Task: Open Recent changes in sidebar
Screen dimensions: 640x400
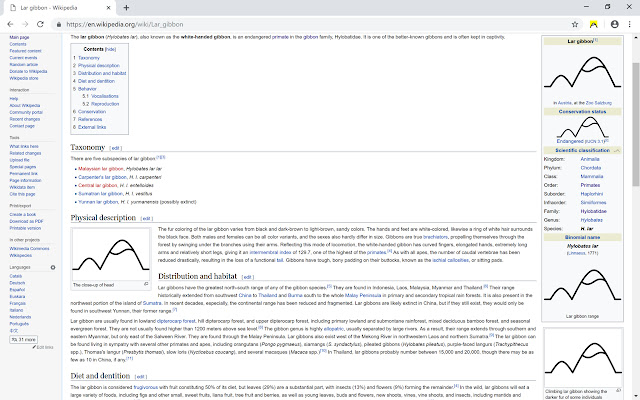Action: coord(25,119)
